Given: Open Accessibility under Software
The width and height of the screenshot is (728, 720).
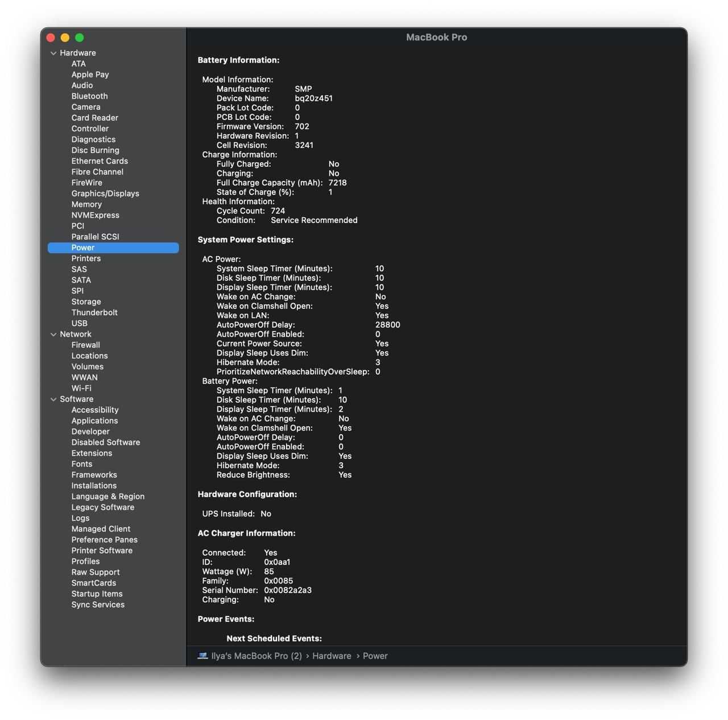Looking at the screenshot, I should point(95,410).
